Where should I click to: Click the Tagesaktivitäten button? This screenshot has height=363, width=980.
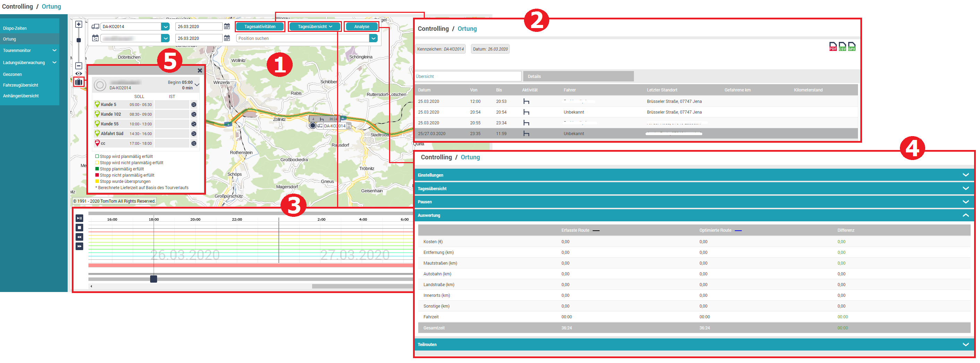260,27
